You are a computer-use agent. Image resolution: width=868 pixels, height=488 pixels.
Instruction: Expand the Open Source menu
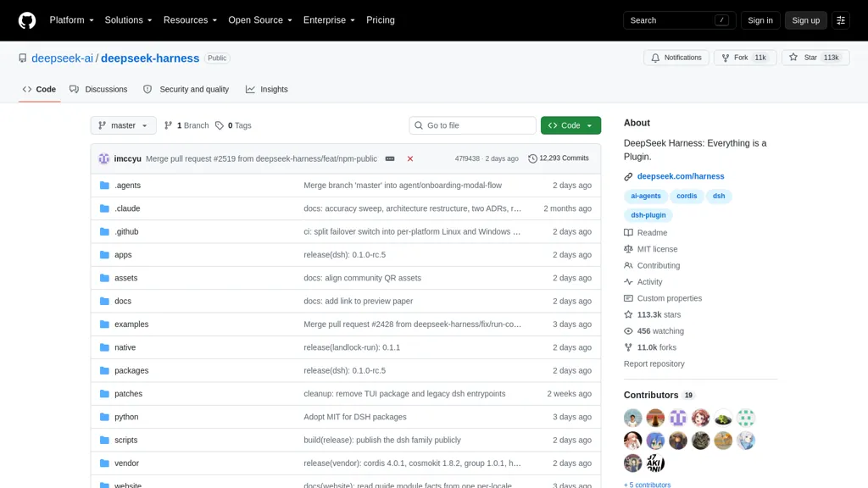pos(259,20)
